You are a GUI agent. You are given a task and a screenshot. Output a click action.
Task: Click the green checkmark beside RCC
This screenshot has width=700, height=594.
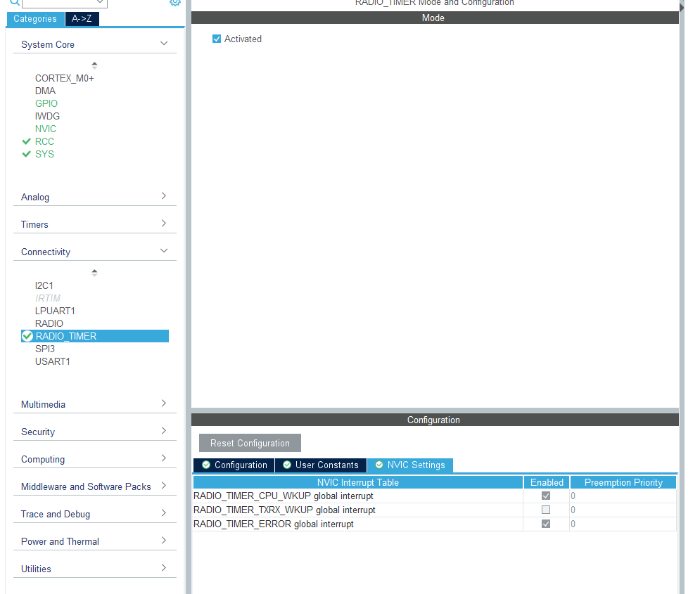[26, 141]
